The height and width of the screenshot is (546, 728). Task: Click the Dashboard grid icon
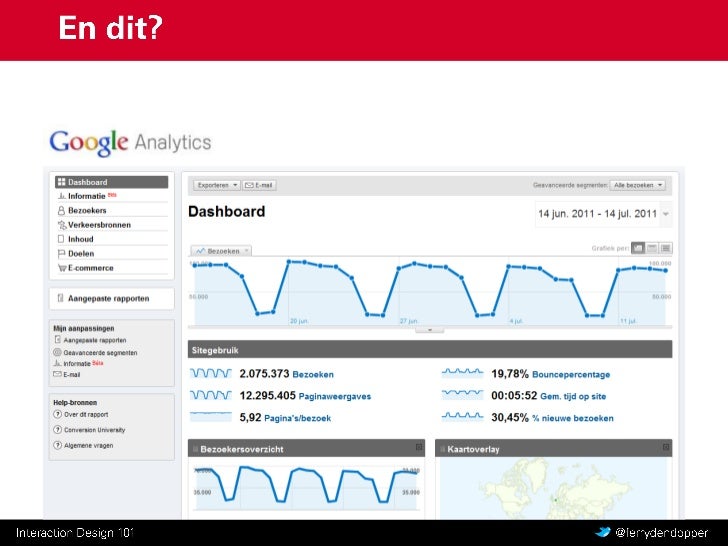click(x=61, y=182)
